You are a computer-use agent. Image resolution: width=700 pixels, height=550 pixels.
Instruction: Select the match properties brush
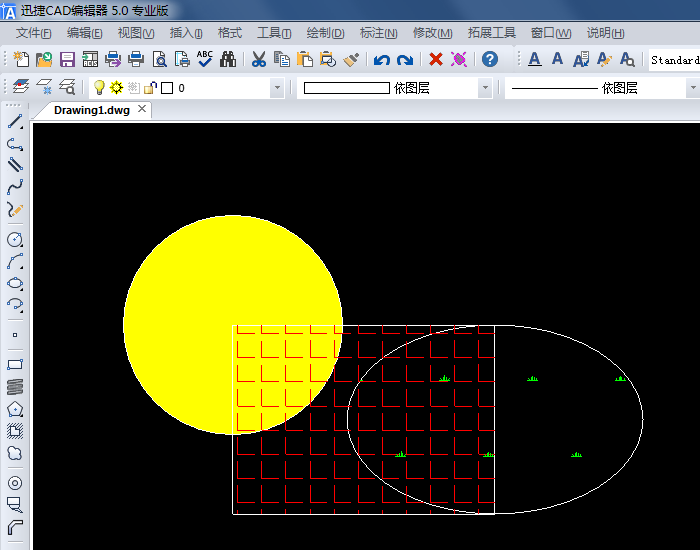click(x=351, y=59)
